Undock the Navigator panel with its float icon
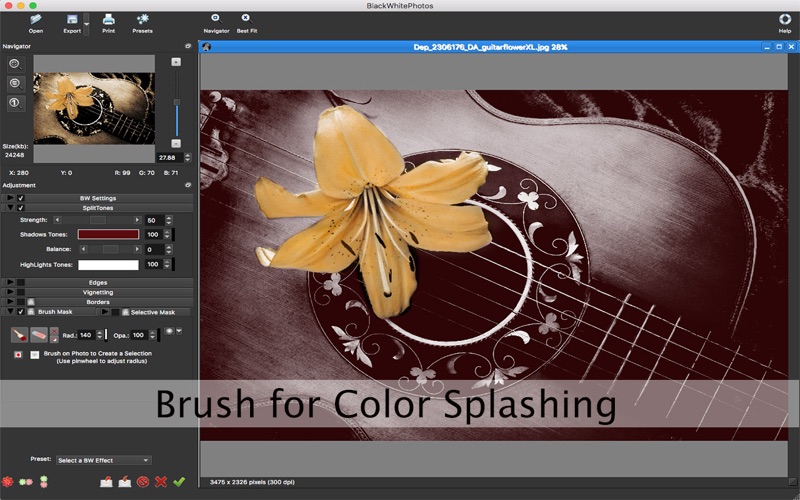This screenshot has height=500, width=800. 188,46
